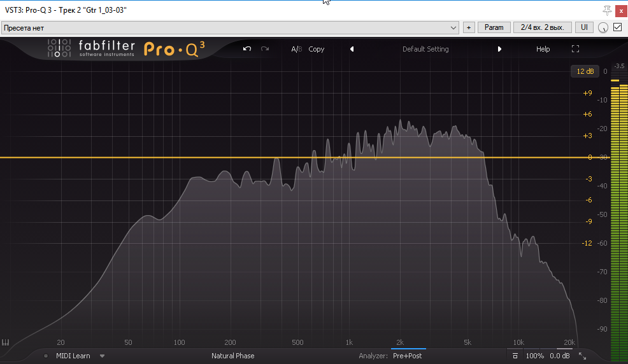The height and width of the screenshot is (364, 628).
Task: Click the resize interface icon at bottom right
Action: (x=582, y=356)
